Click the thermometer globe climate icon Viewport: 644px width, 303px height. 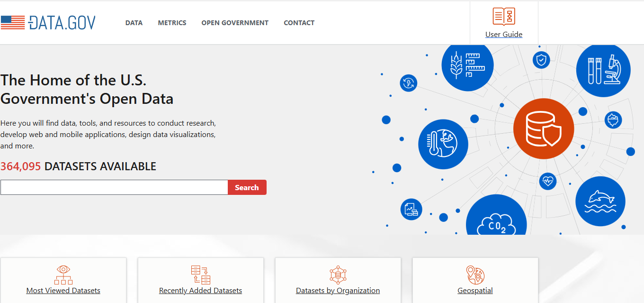tap(443, 144)
